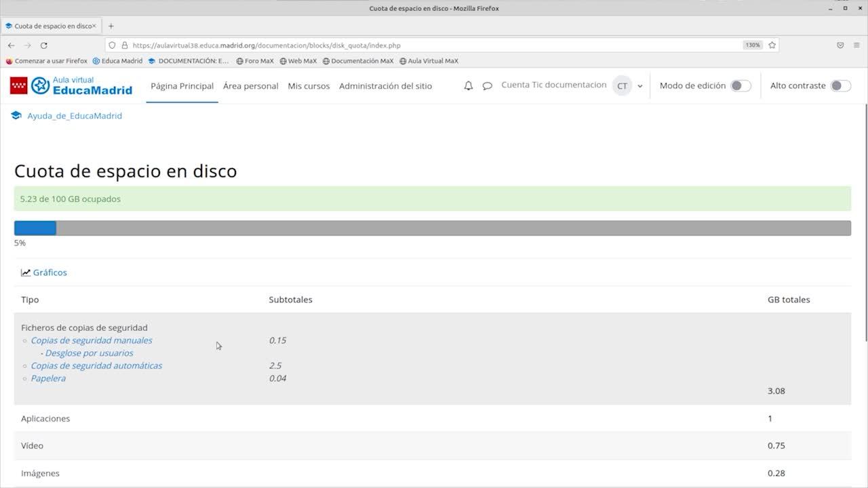Click the Aplicaciones row label

click(x=45, y=419)
